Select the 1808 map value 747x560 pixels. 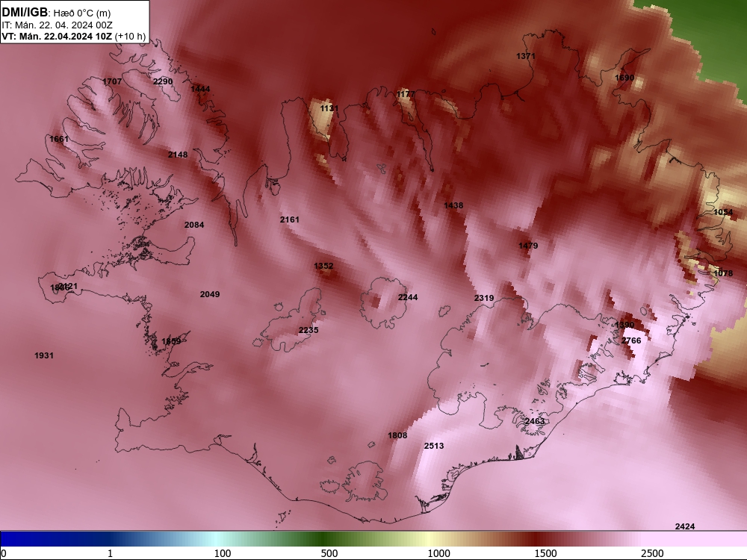[397, 435]
